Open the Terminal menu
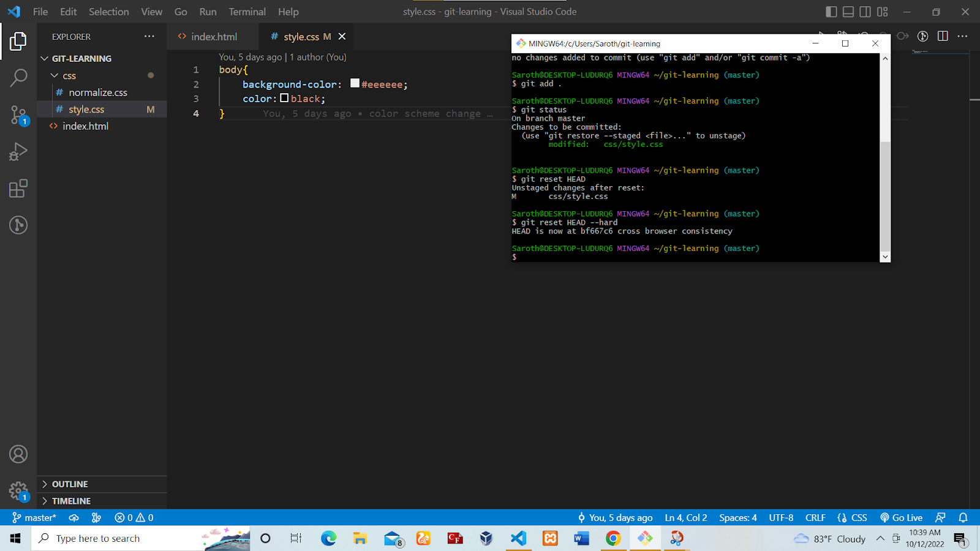This screenshot has width=980, height=551. click(247, 12)
